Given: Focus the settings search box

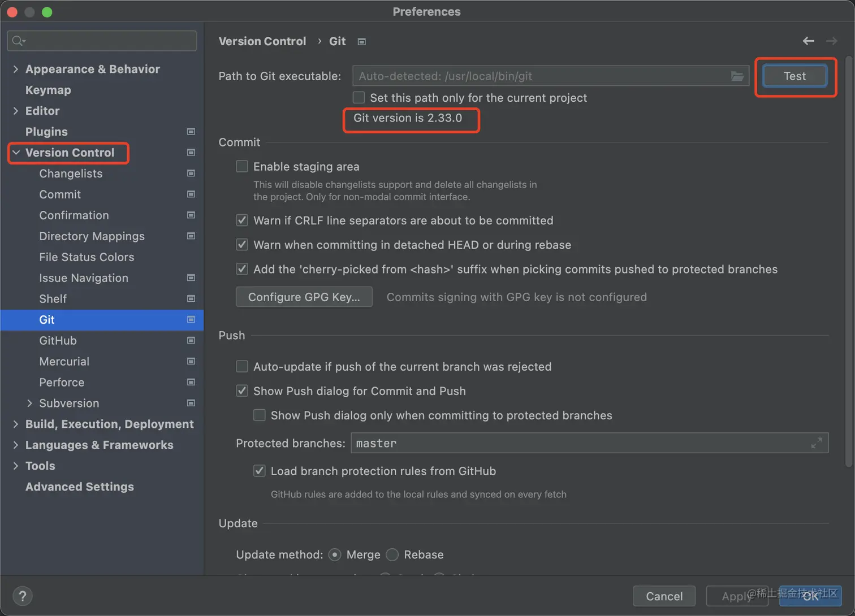Looking at the screenshot, I should pos(102,41).
